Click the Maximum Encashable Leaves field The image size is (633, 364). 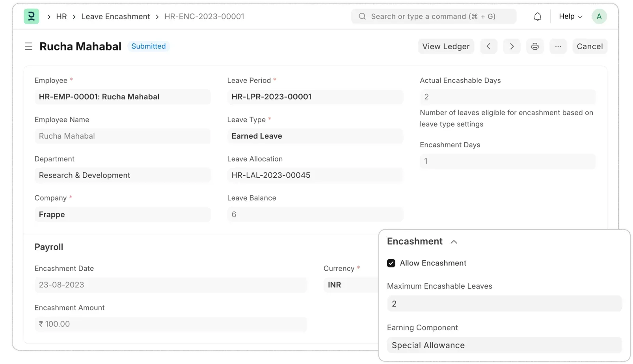(504, 304)
